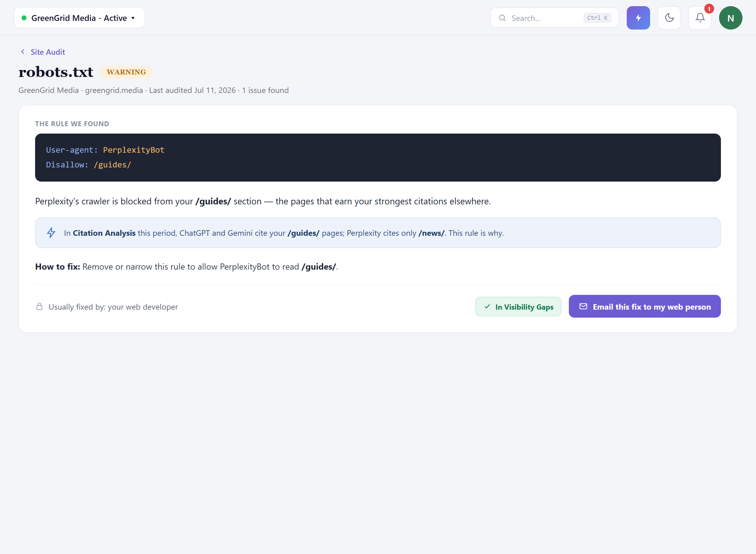The image size is (756, 554).
Task: Click the lock icon near Usually fixed by
Action: pos(39,307)
